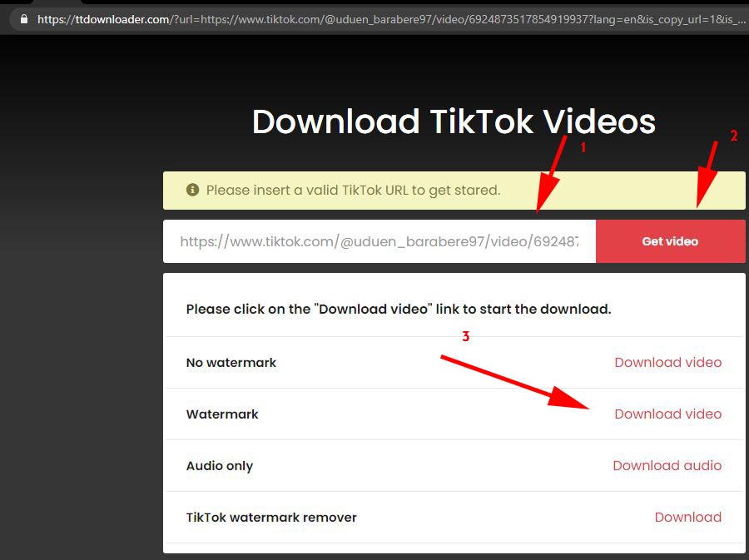
Task: Click the red number 1 annotation
Action: (x=583, y=147)
